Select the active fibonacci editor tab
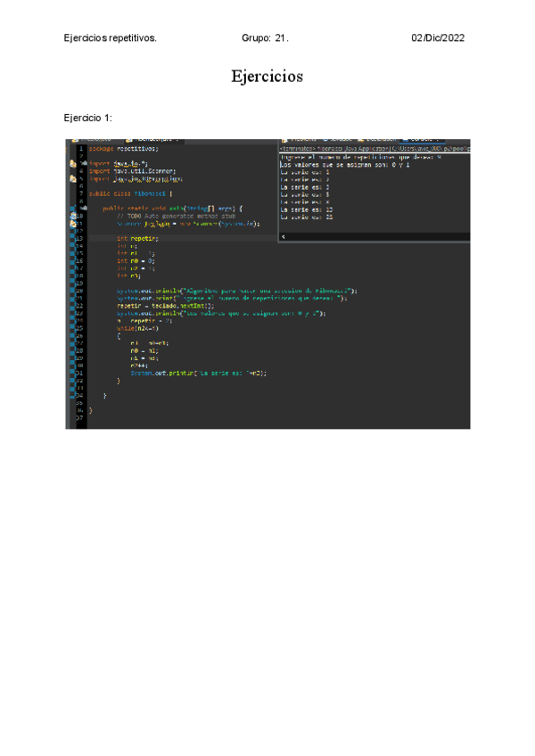This screenshot has height=756, width=535. tap(152, 140)
